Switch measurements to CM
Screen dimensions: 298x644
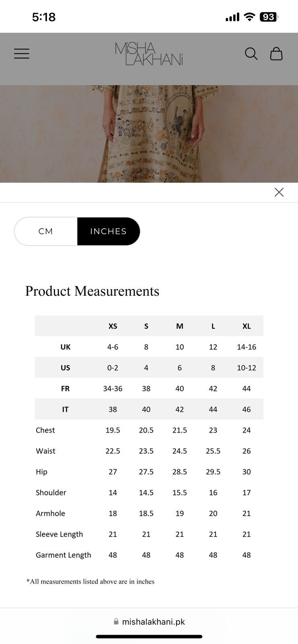pyautogui.click(x=46, y=231)
